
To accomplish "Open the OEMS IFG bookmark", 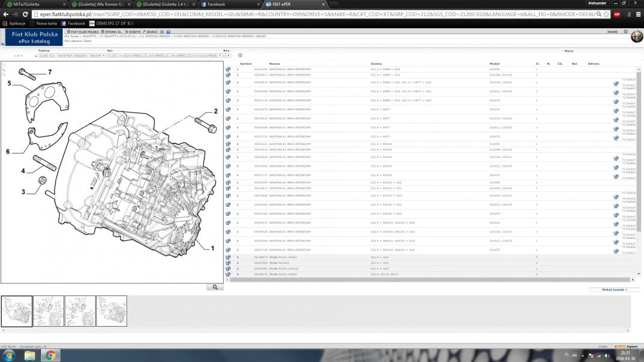I will click(112, 23).
